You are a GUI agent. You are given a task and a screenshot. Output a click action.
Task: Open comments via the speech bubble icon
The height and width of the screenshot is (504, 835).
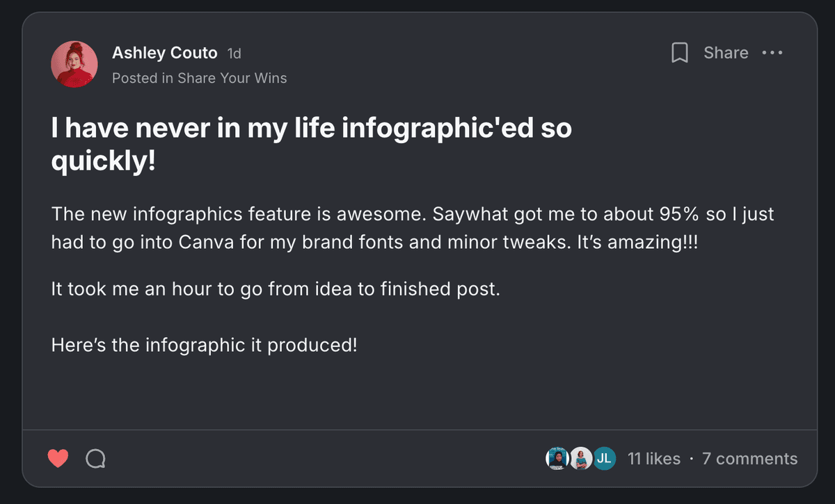(x=95, y=457)
